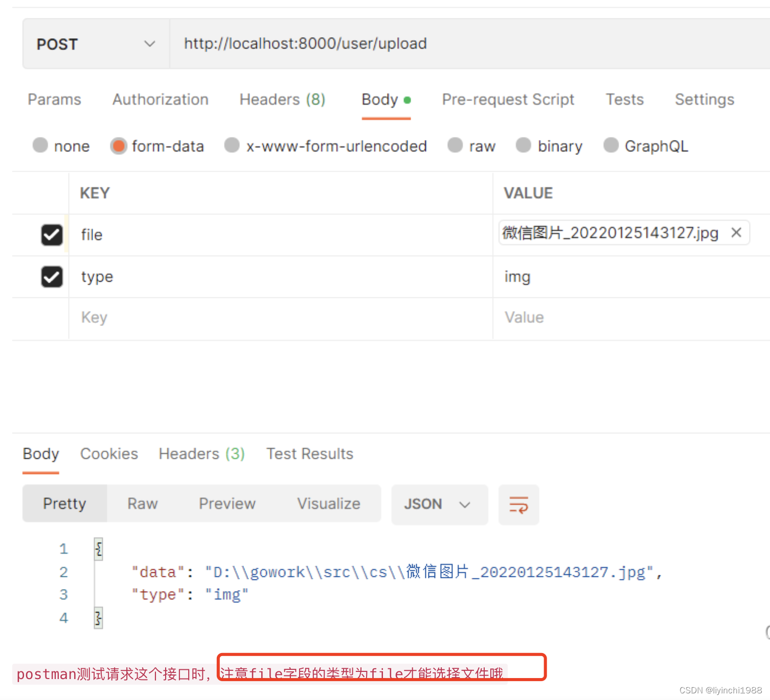Viewport: 770px width, 700px height.
Task: Uncheck the type row checkbox
Action: pyautogui.click(x=52, y=277)
